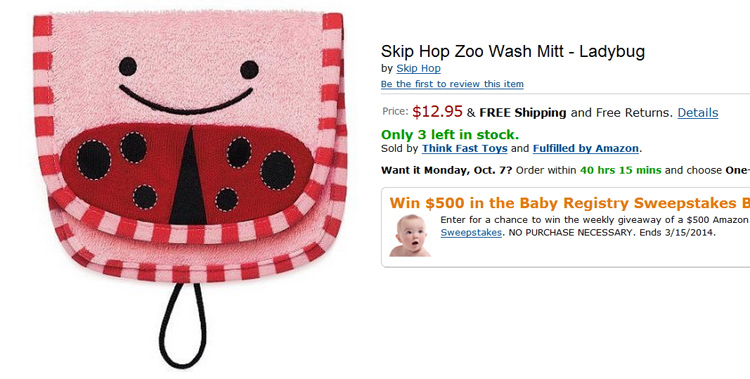The image size is (750, 379).
Task: Click the black hanging loop on the mitt
Action: click(x=183, y=324)
